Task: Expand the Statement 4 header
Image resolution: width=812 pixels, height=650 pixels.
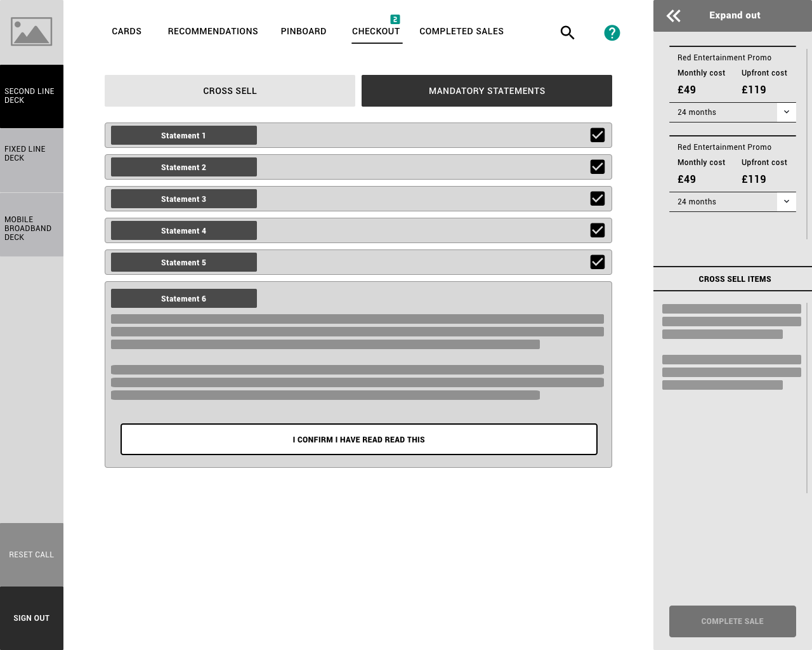Action: [184, 230]
